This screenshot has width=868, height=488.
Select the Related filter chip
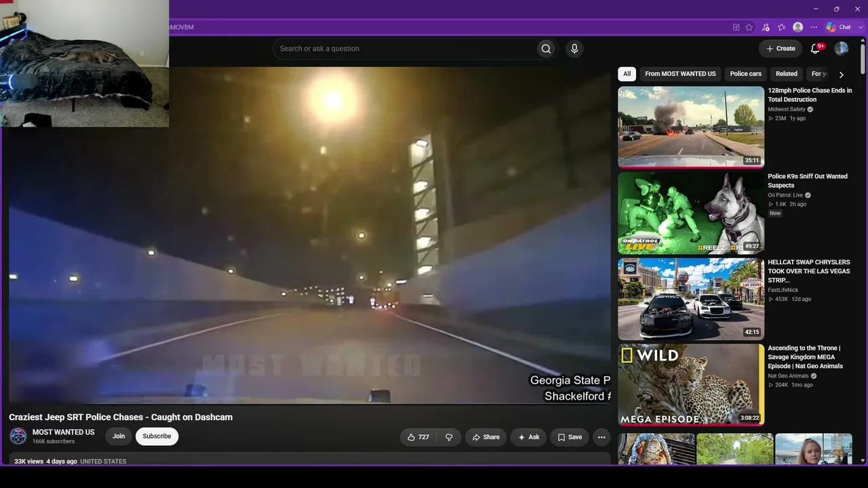pyautogui.click(x=787, y=74)
